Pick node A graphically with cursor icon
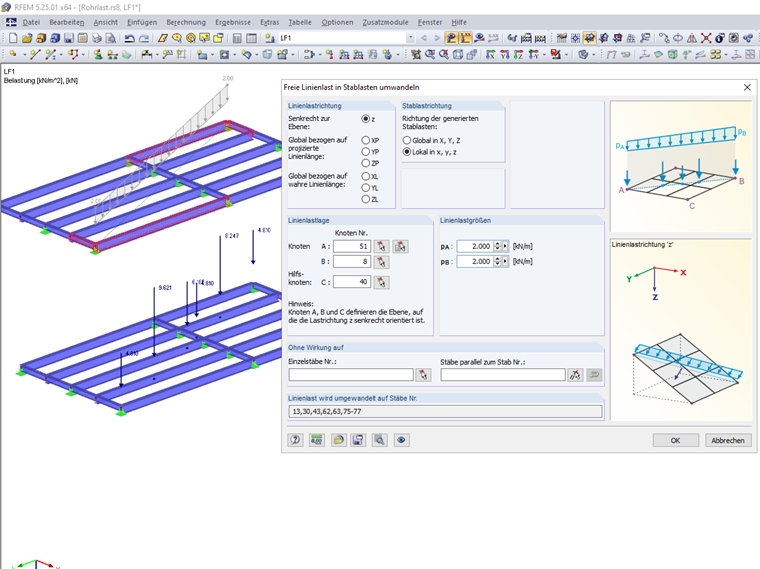The height and width of the screenshot is (569, 760). [381, 246]
